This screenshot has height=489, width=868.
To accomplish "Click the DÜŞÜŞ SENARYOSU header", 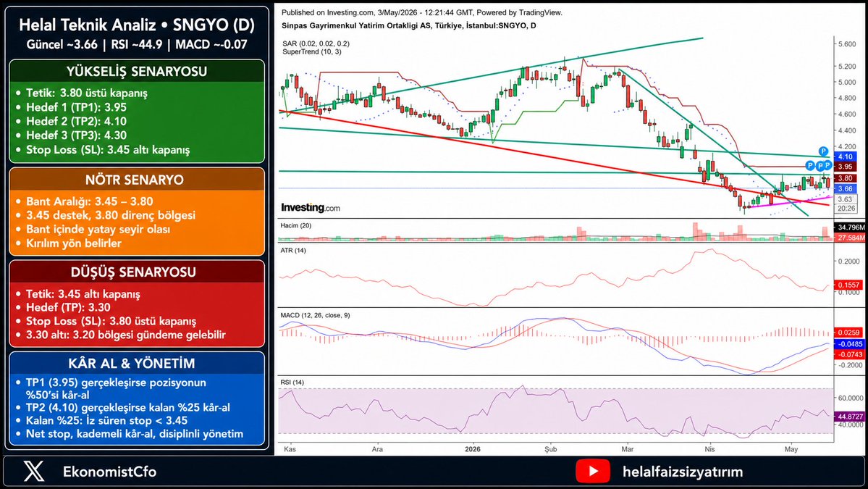I will point(133,272).
